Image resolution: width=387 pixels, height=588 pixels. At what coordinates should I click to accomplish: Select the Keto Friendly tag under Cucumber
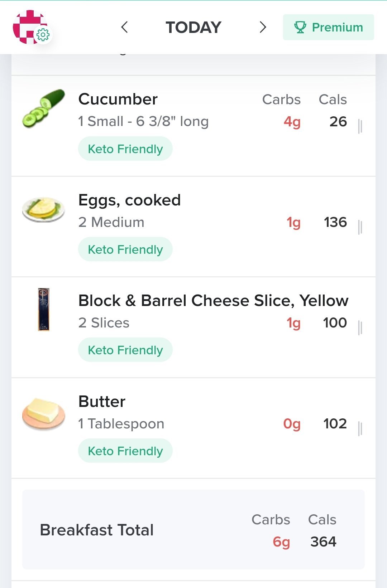125,149
